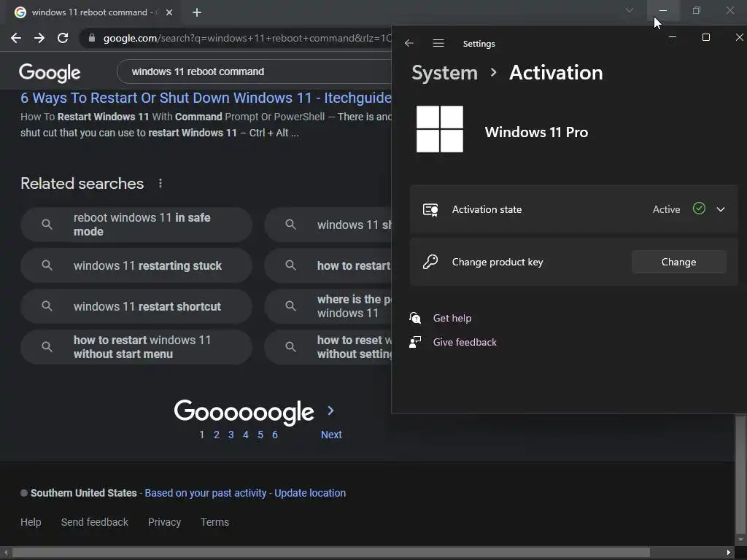The height and width of the screenshot is (560, 747).
Task: Select the windows 11 reboot command tab
Action: click(x=89, y=12)
